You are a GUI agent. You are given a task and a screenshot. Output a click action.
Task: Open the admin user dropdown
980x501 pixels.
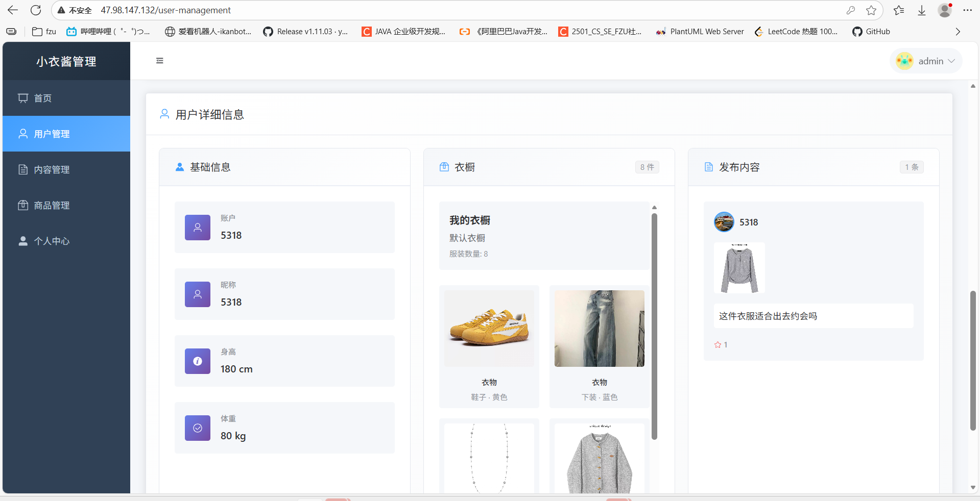tap(926, 61)
